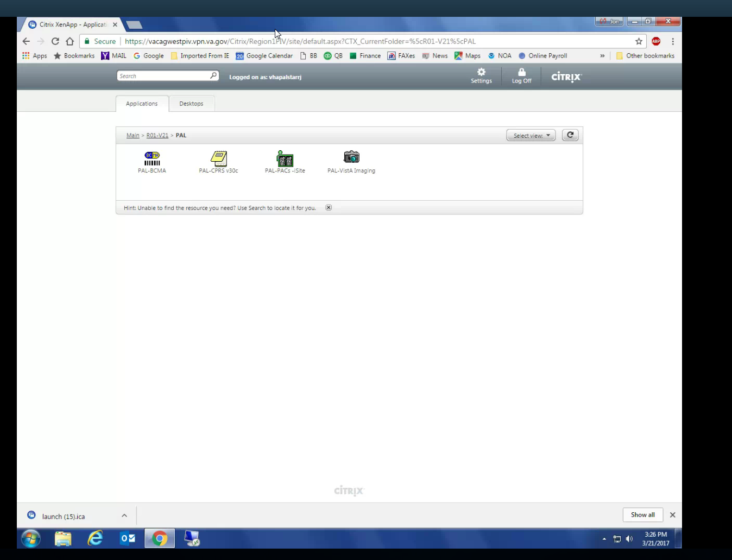The image size is (732, 560).
Task: Click the Chrome taskbar button
Action: [x=160, y=539]
